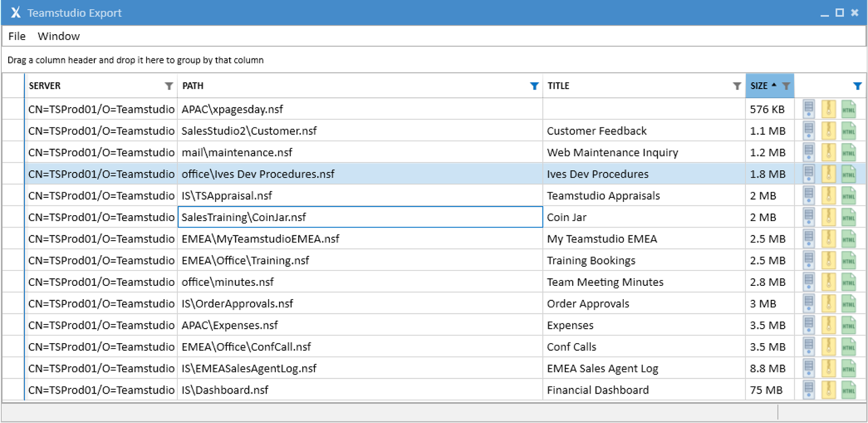
Task: Open the File menu
Action: pyautogui.click(x=17, y=36)
